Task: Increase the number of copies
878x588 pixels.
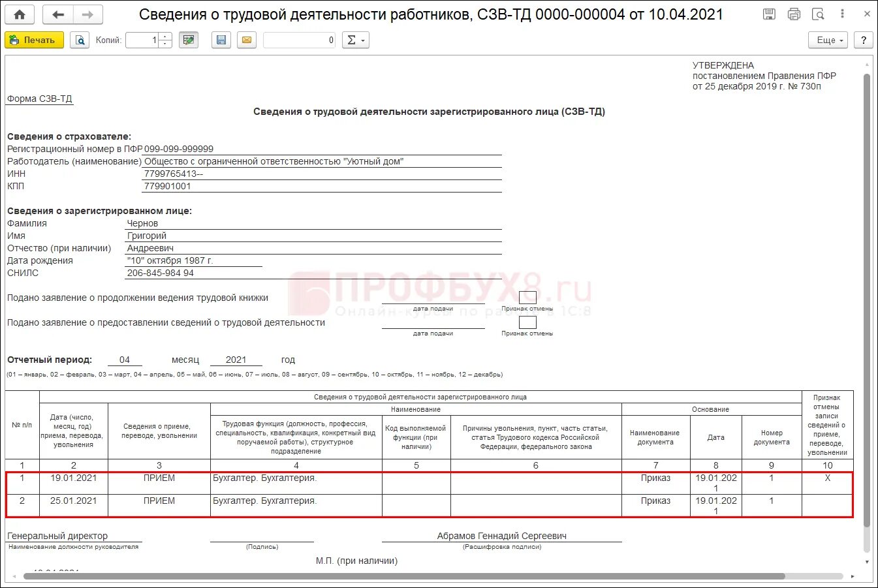Action: point(165,37)
